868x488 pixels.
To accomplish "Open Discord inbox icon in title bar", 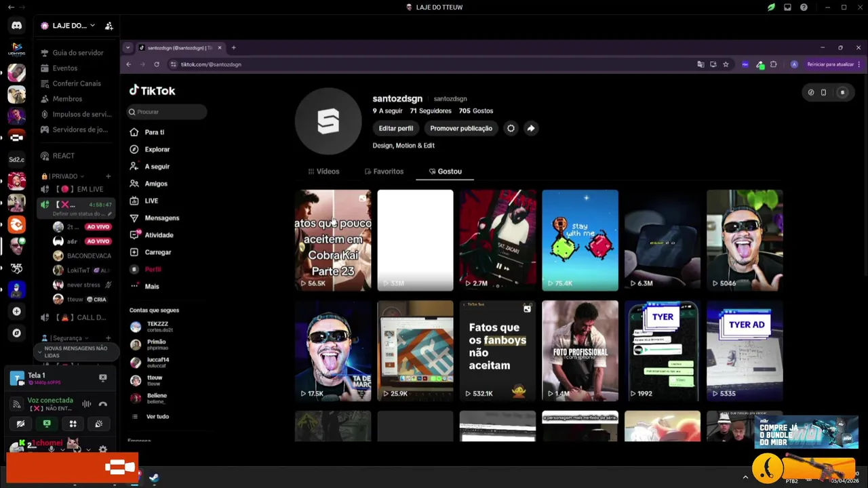I will [x=787, y=7].
